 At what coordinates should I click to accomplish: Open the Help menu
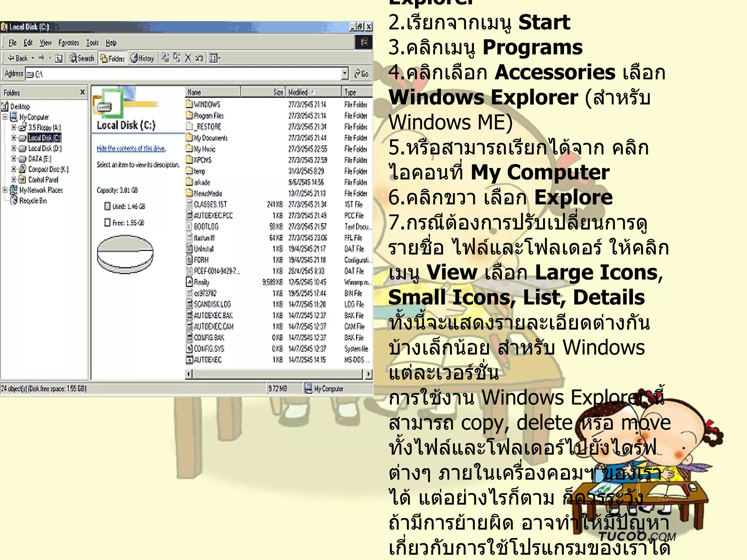point(111,43)
